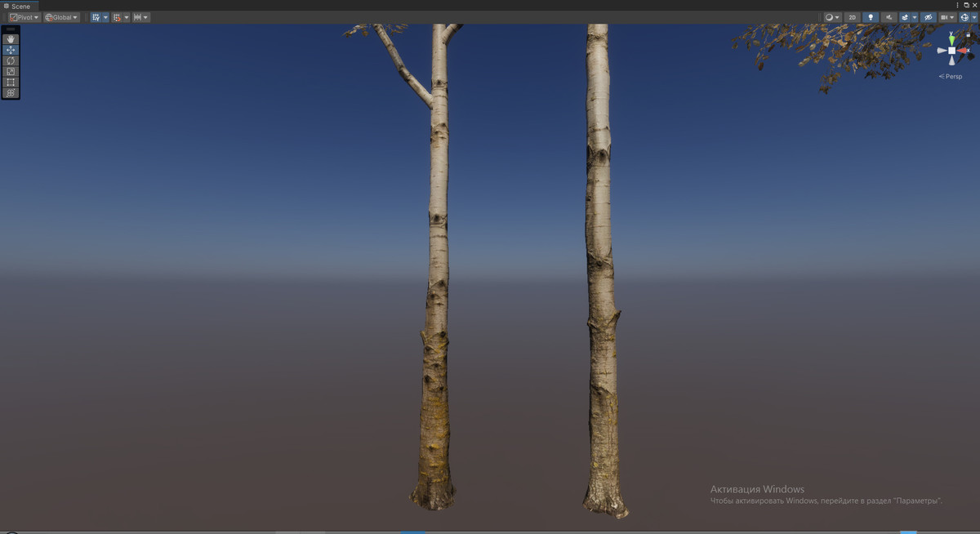Click the scene effects toggle icon
This screenshot has height=534, width=980.
coord(905,17)
